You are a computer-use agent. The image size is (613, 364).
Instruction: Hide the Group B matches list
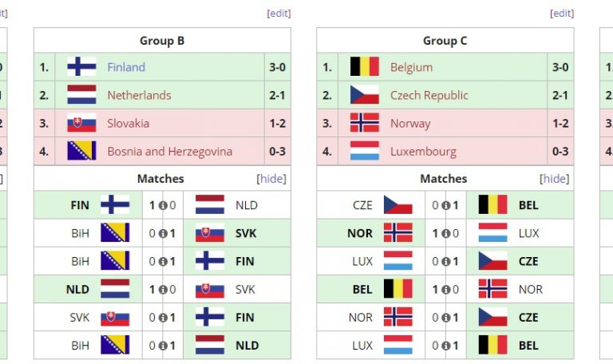pyautogui.click(x=271, y=179)
